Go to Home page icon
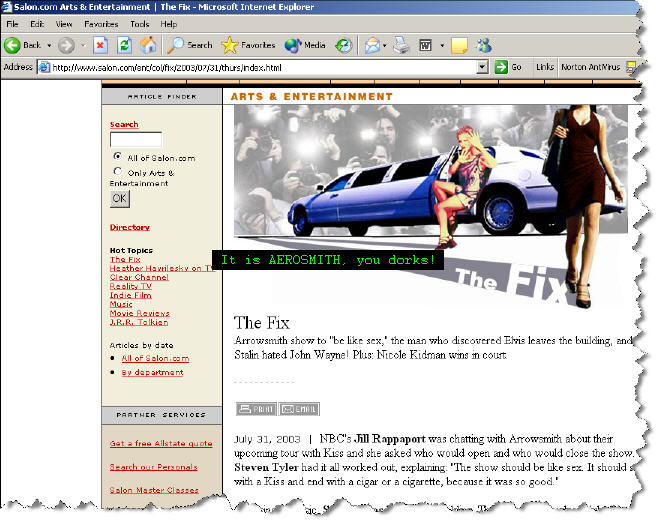This screenshot has height=520, width=656. point(148,45)
